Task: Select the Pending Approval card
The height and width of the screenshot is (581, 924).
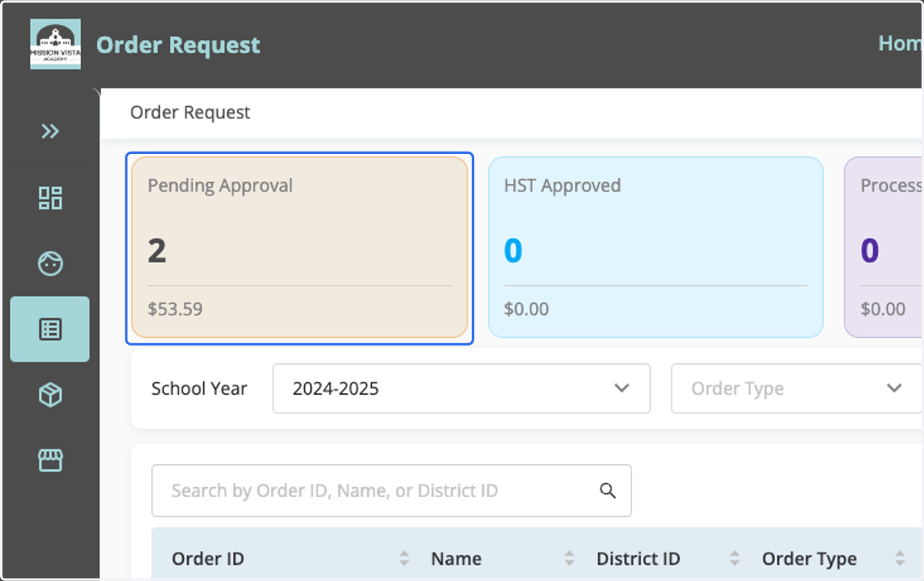Action: pyautogui.click(x=300, y=248)
